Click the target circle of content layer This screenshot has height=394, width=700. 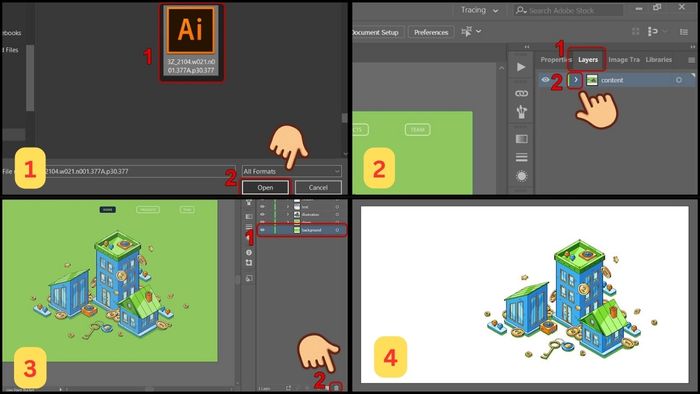coord(679,80)
